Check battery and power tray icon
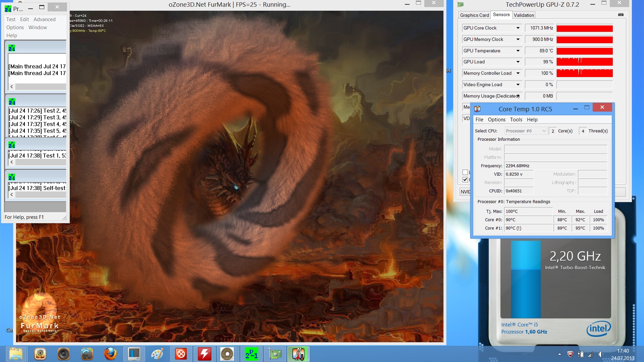The height and width of the screenshot is (362, 644). pos(581,354)
